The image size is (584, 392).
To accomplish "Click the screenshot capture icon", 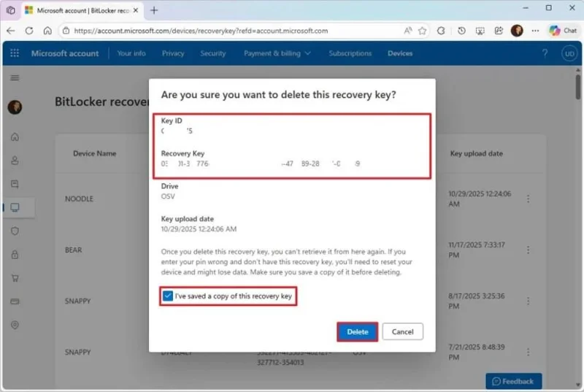I will click(x=480, y=31).
